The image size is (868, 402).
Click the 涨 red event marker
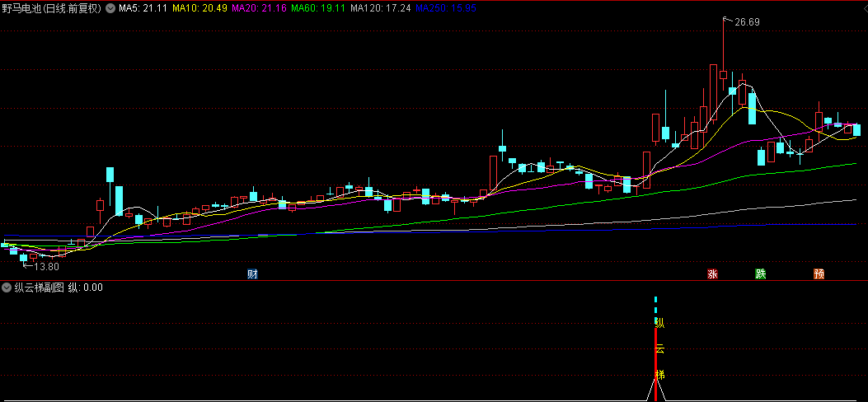(x=712, y=274)
